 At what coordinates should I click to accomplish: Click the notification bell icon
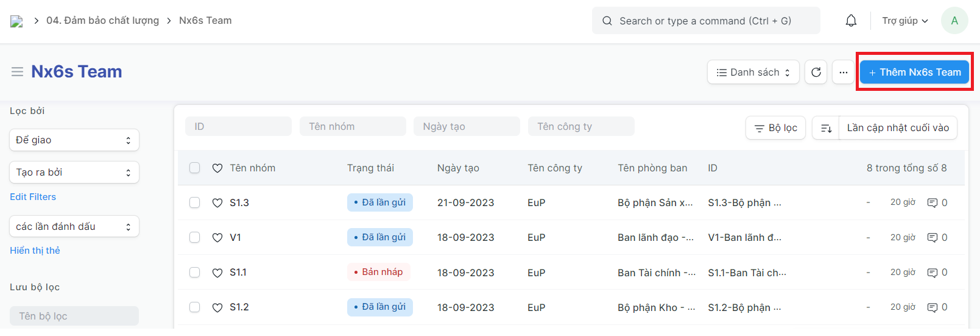tap(851, 21)
